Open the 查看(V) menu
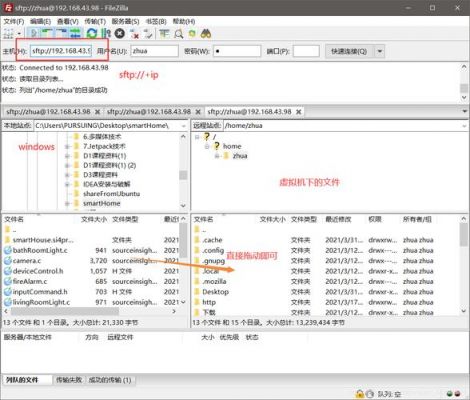This screenshot has width=470, height=400. tap(68, 21)
